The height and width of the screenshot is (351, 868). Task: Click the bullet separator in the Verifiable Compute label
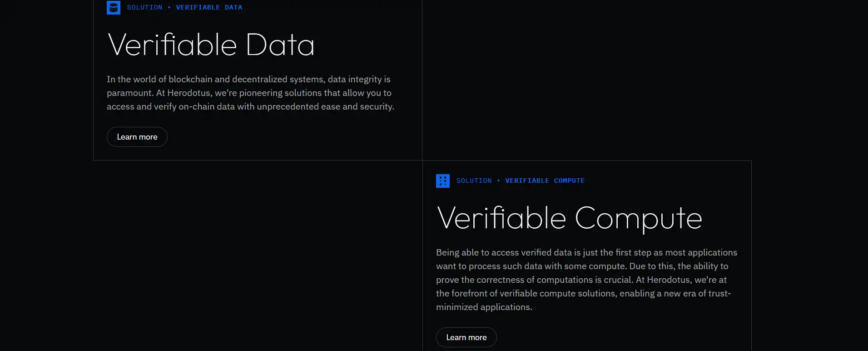click(498, 181)
